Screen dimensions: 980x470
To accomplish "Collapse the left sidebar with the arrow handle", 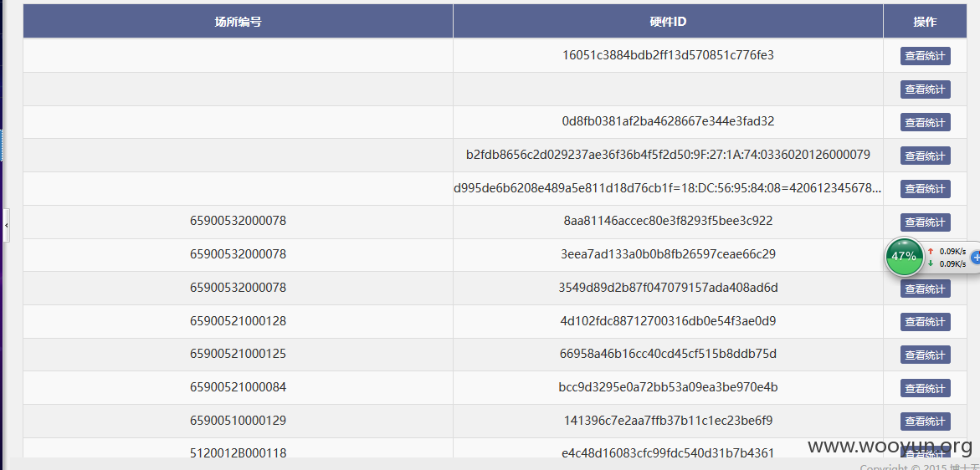I will [6, 225].
